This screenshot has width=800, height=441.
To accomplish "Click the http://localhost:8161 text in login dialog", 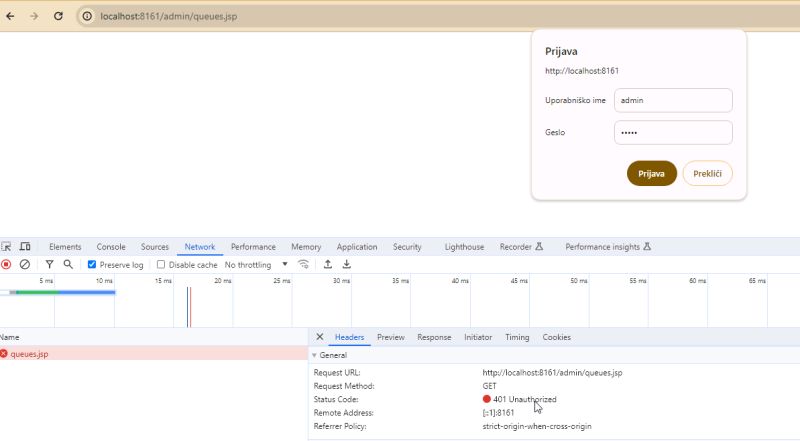I will coord(582,71).
